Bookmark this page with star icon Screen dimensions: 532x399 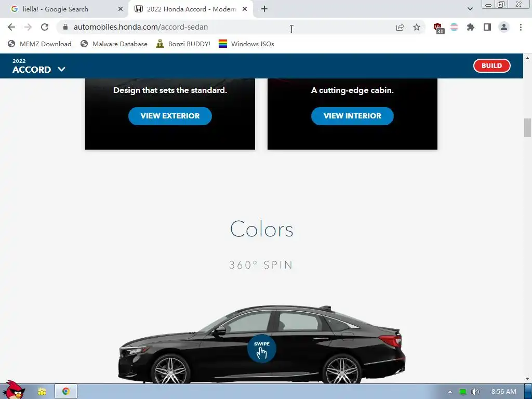(x=417, y=27)
